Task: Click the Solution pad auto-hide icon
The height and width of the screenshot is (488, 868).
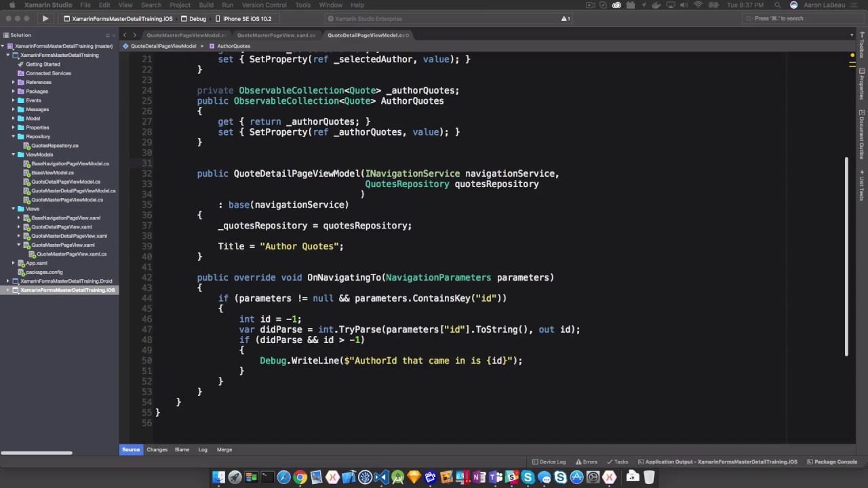Action: point(107,35)
